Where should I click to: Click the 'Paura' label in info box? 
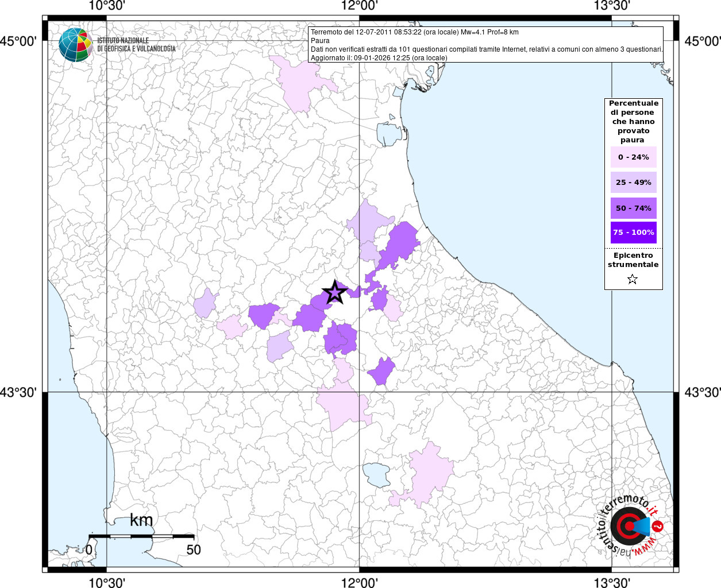tap(320, 41)
